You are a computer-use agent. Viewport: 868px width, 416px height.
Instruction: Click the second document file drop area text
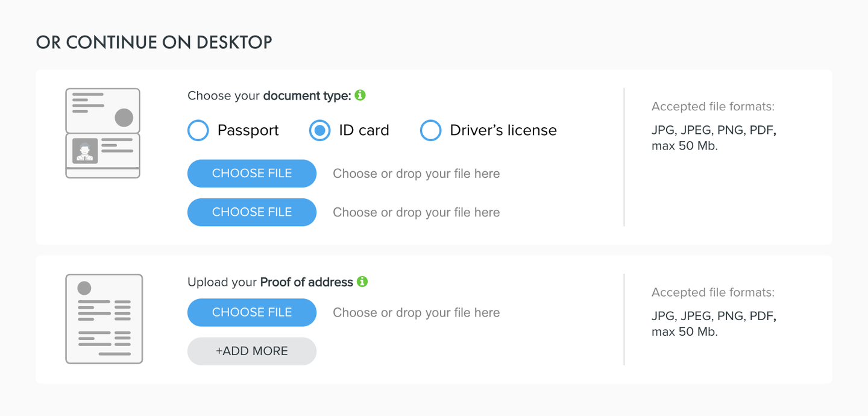(416, 212)
